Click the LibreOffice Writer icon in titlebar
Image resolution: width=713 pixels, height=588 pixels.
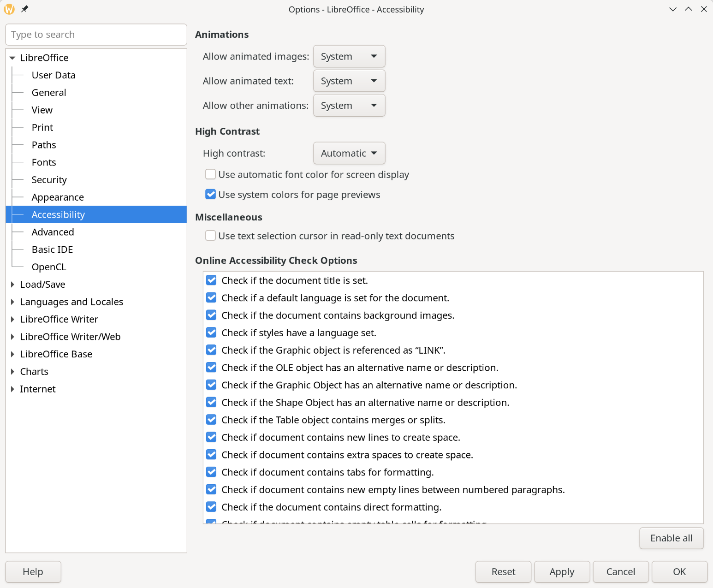coord(9,9)
